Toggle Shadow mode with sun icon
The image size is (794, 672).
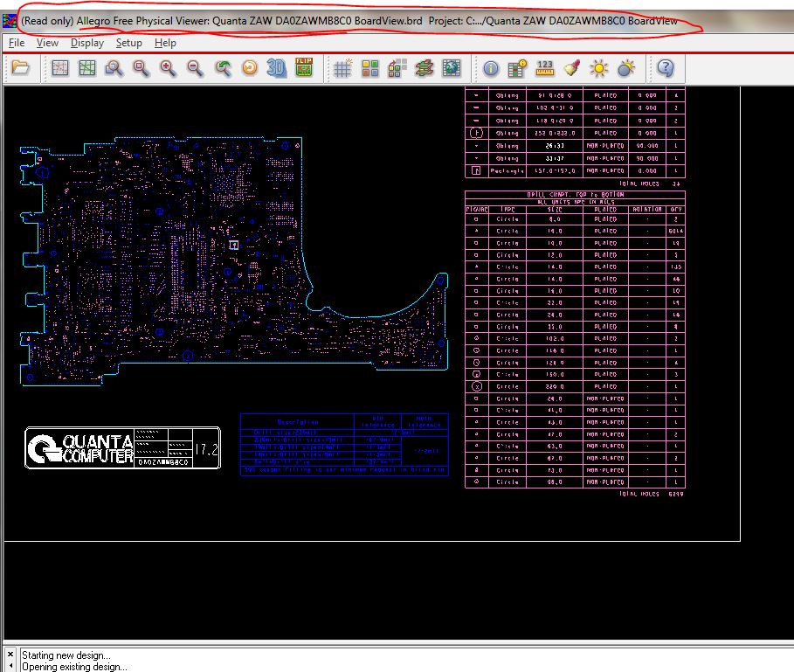coord(599,67)
